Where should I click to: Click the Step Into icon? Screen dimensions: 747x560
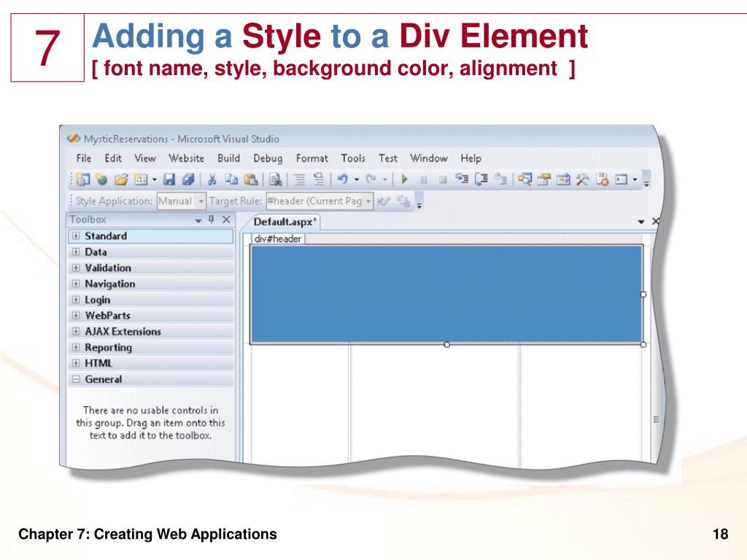point(462,179)
